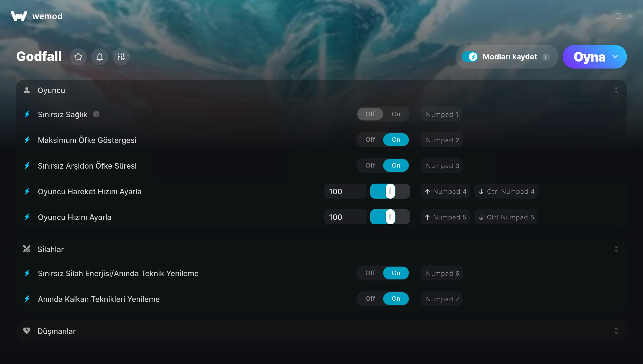643x364 pixels.
Task: Turn On Sınırsız Sağlık cheat
Action: coord(396,114)
